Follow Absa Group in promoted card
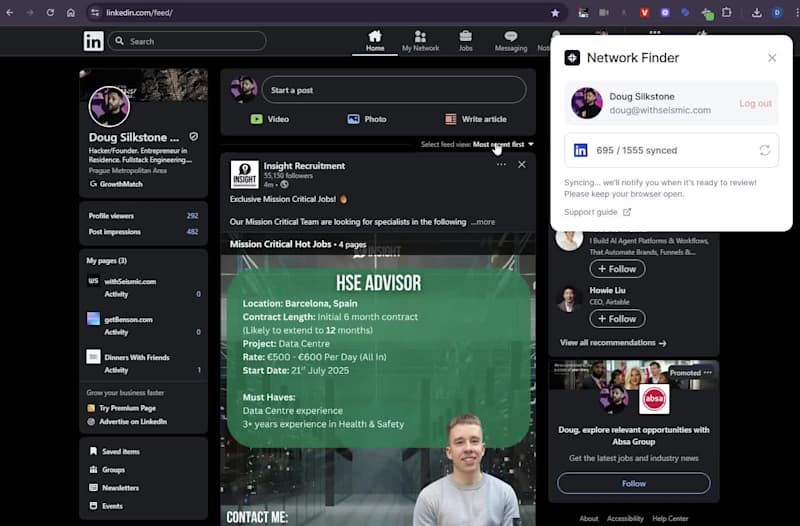Image resolution: width=800 pixels, height=526 pixels. pyautogui.click(x=634, y=483)
